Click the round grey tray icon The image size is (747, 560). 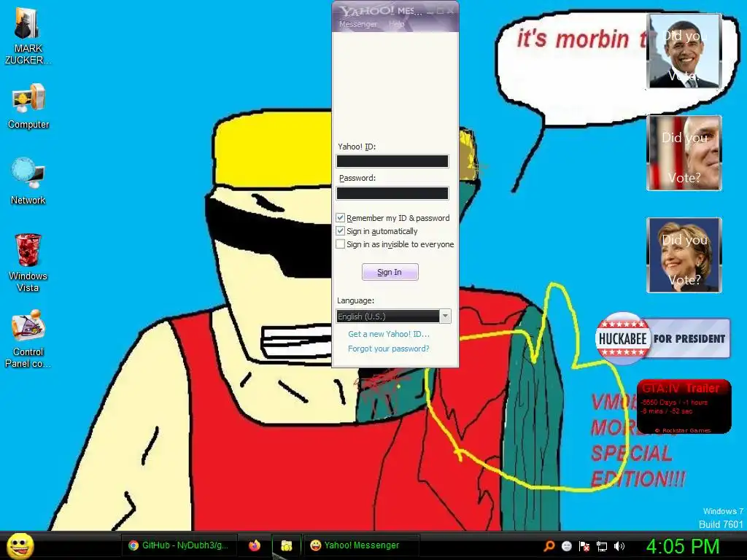pyautogui.click(x=566, y=546)
